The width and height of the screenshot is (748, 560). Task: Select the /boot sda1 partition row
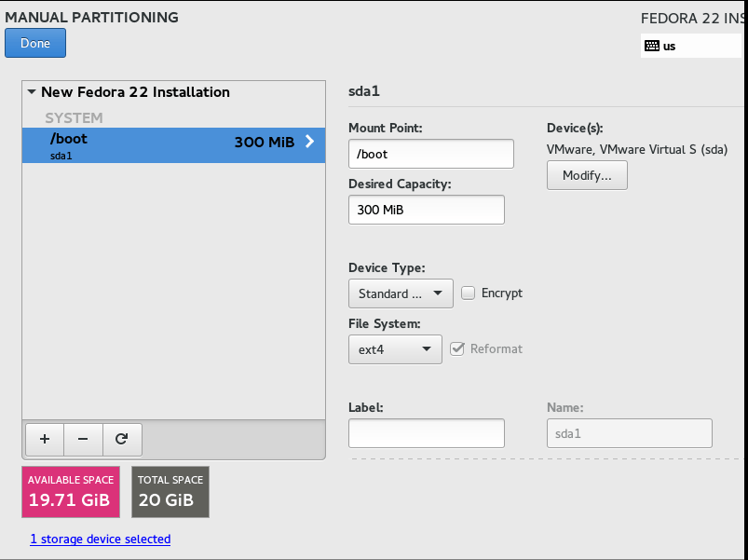tap(173, 145)
